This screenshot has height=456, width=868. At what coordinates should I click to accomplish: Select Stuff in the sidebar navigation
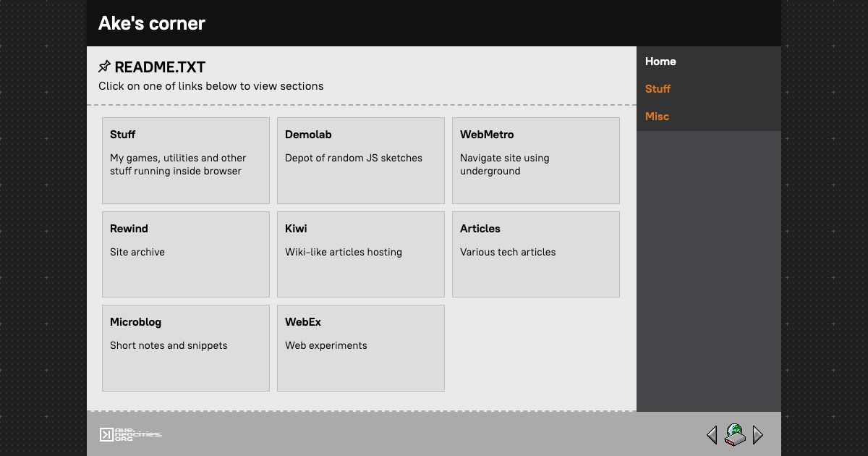point(658,89)
